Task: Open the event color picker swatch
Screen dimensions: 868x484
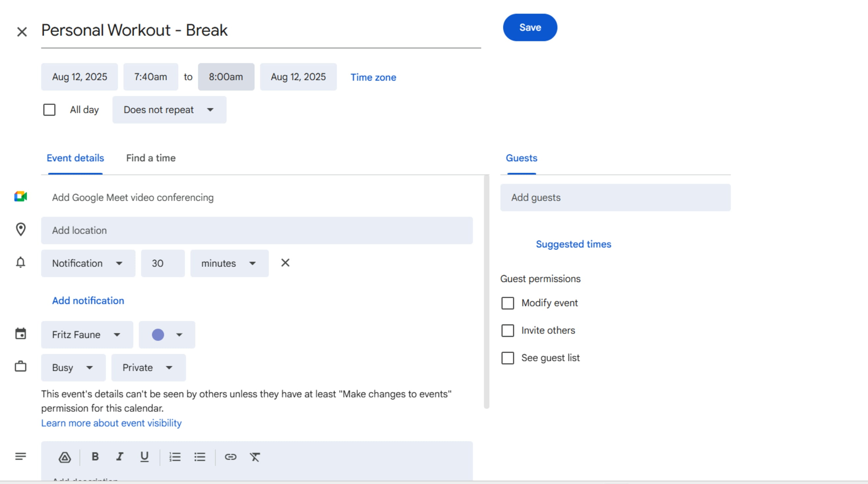Action: [x=167, y=334]
